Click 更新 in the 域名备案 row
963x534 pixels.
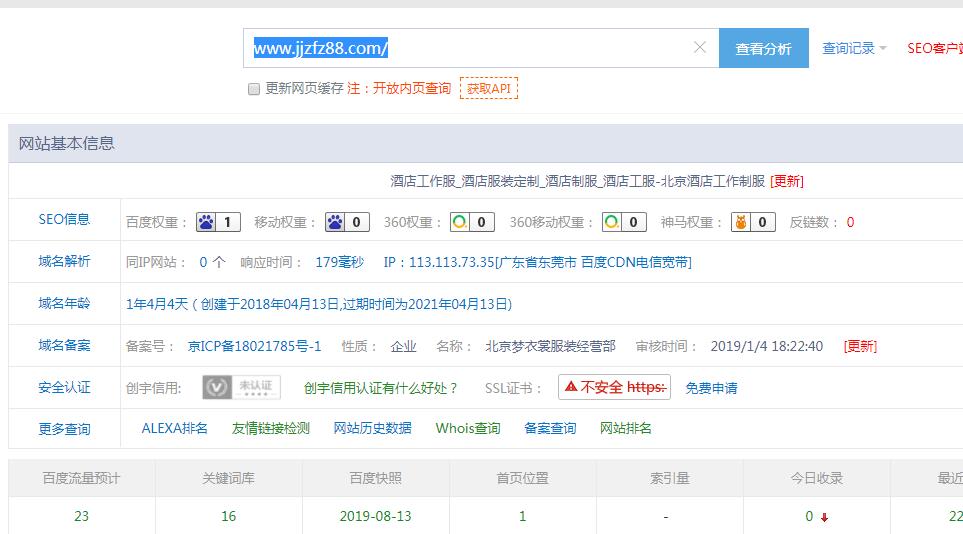tap(860, 346)
